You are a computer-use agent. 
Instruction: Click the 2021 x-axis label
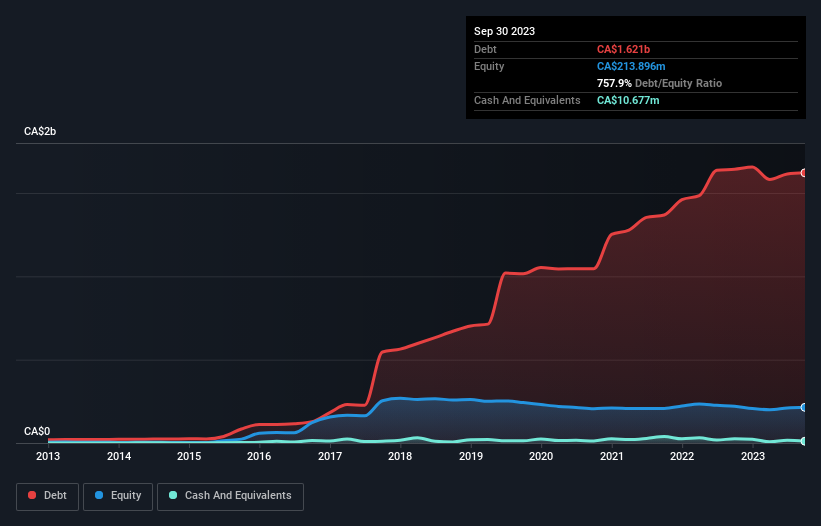pyautogui.click(x=612, y=456)
